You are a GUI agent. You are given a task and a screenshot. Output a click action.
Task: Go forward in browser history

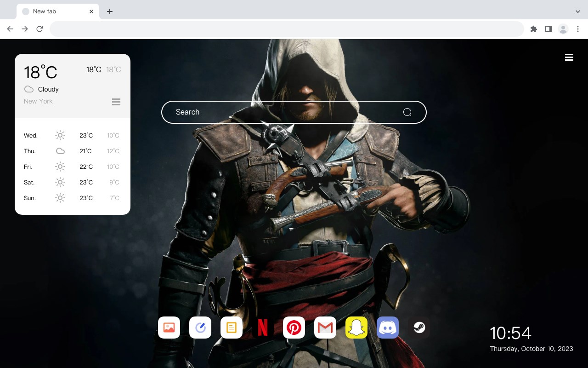pyautogui.click(x=25, y=29)
